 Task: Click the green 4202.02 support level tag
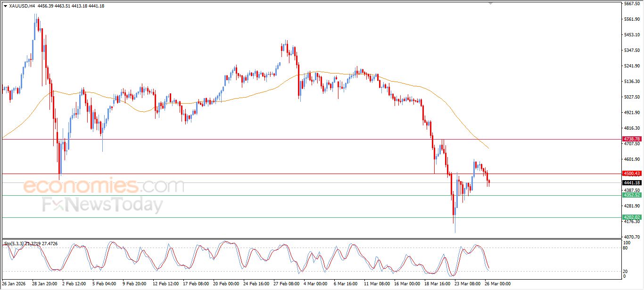632,217
